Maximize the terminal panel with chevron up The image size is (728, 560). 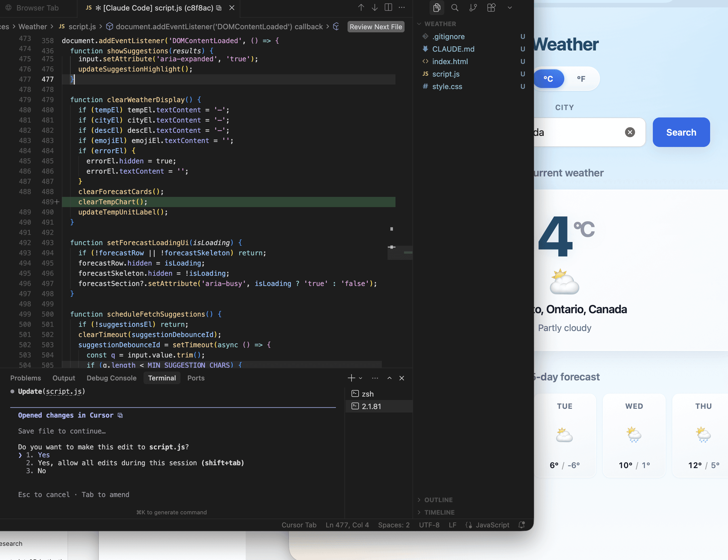click(389, 378)
